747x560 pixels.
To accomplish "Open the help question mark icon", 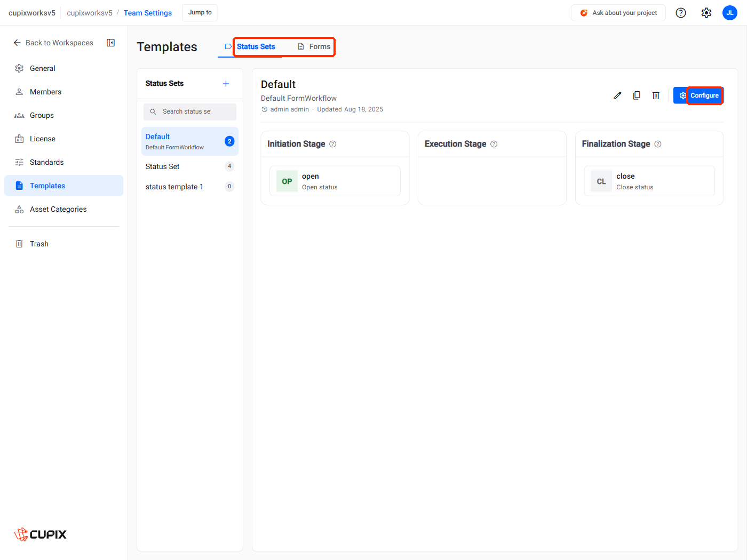I will coord(681,13).
